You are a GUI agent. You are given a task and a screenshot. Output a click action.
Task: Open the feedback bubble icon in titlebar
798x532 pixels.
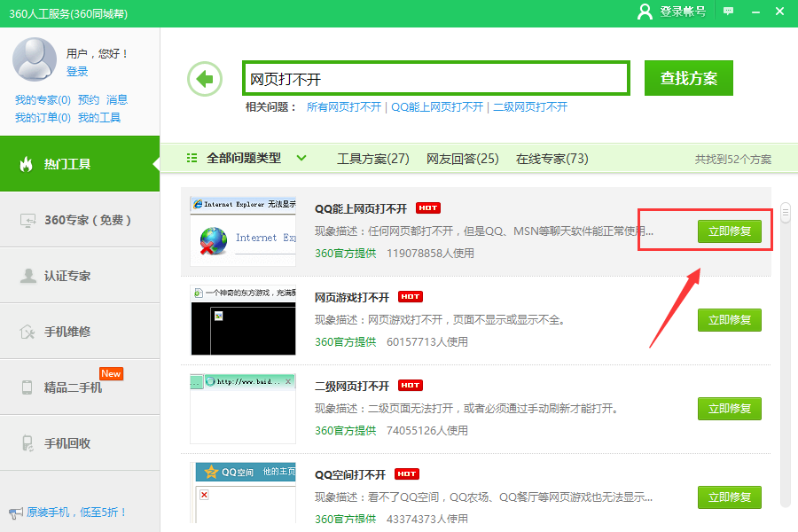[729, 12]
